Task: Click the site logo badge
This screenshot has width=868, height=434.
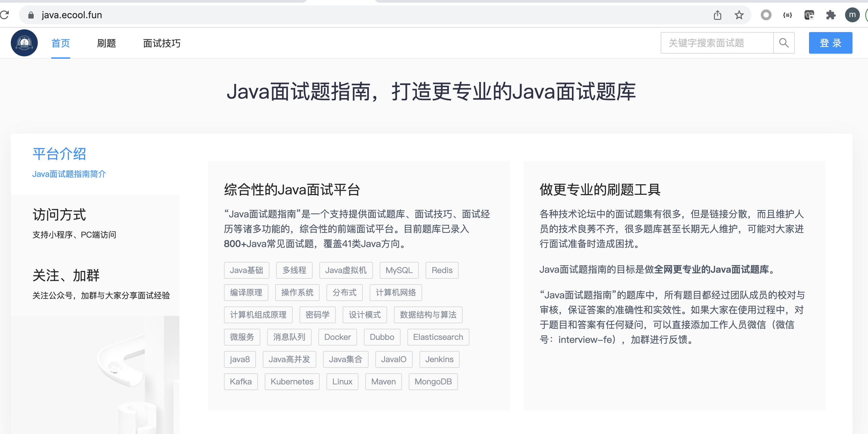Action: click(x=24, y=43)
